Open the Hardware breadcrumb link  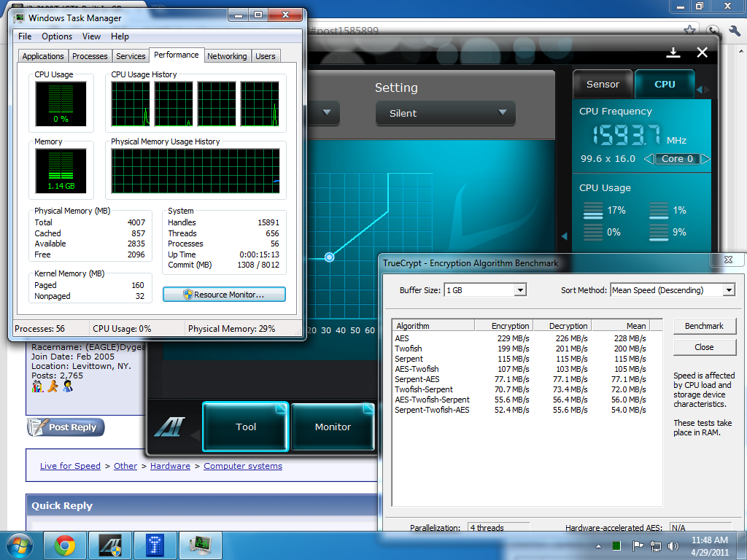[x=170, y=466]
